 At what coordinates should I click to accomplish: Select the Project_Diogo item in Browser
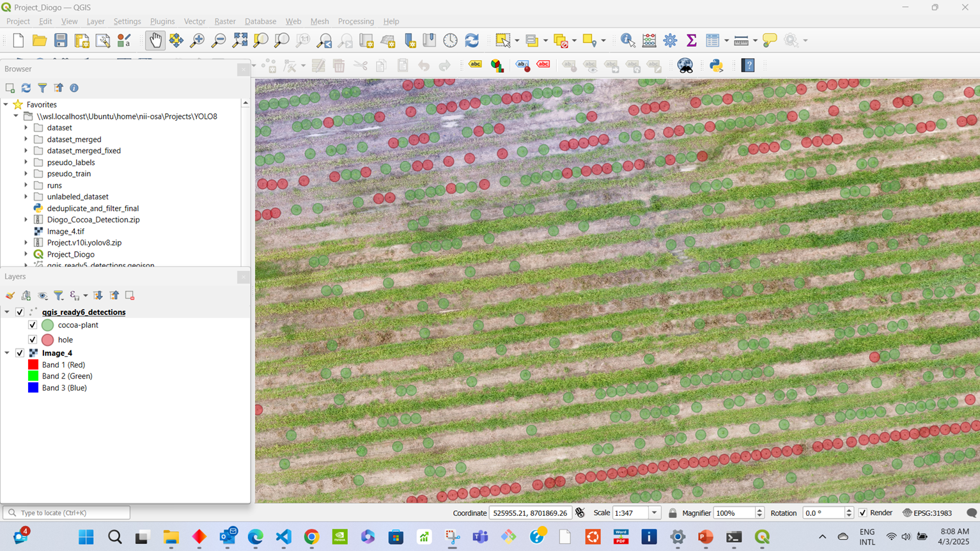click(70, 254)
